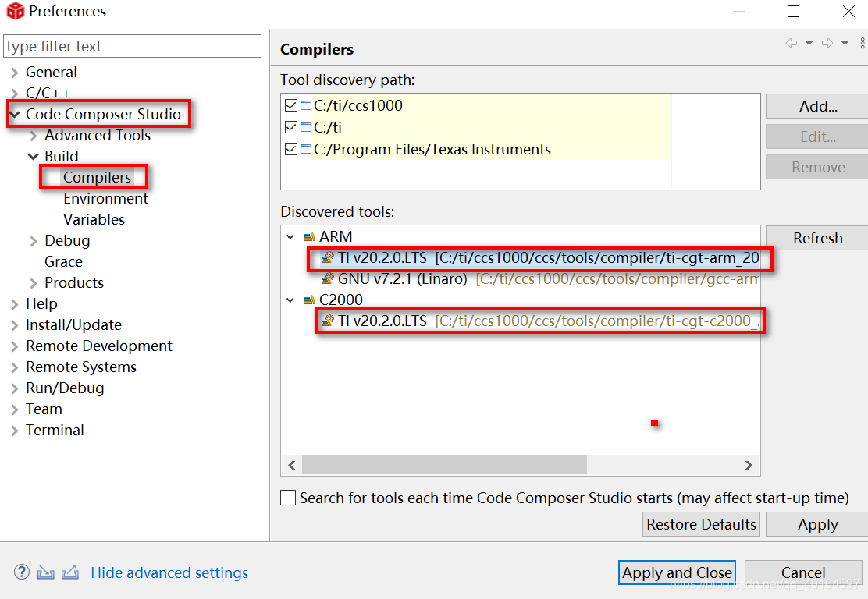Open the back history dropdown arrow
This screenshot has height=599, width=868.
coord(809,43)
